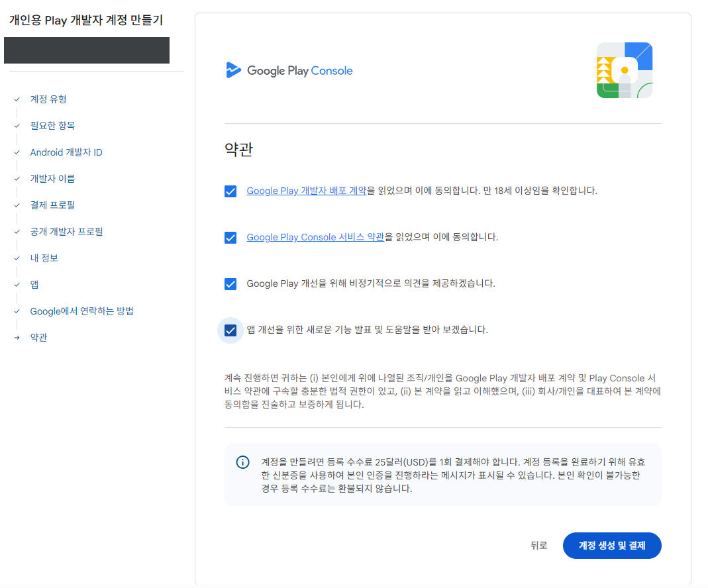Open the Google Play 개발자 배포 계약 link
This screenshot has height=588, width=708.
coord(307,191)
